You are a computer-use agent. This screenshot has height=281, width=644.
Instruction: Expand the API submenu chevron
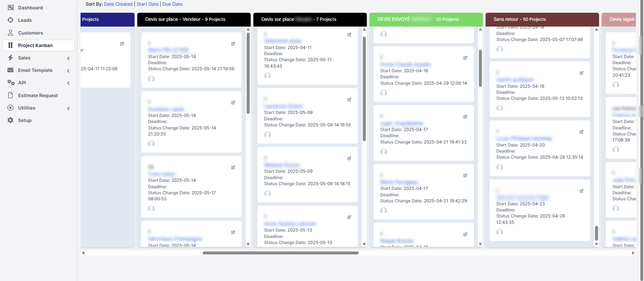(x=68, y=83)
